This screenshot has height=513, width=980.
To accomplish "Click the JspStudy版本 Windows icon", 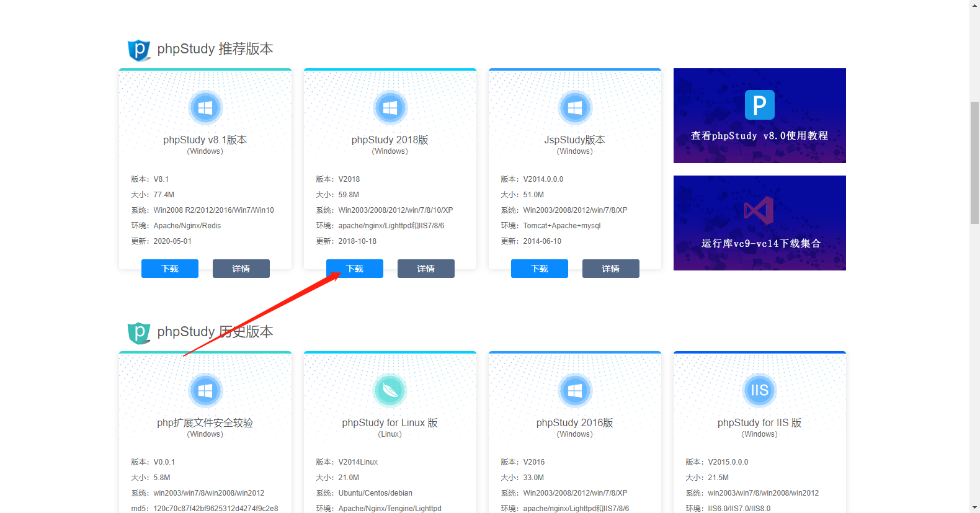I will (575, 108).
